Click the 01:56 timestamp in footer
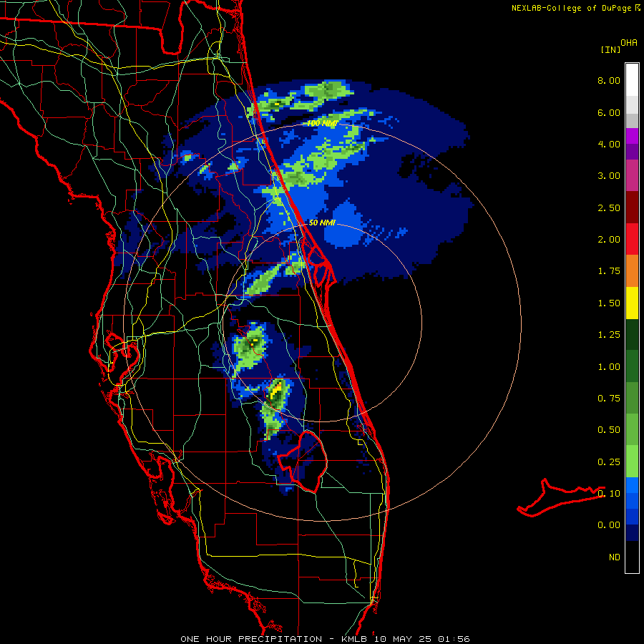 click(x=454, y=639)
